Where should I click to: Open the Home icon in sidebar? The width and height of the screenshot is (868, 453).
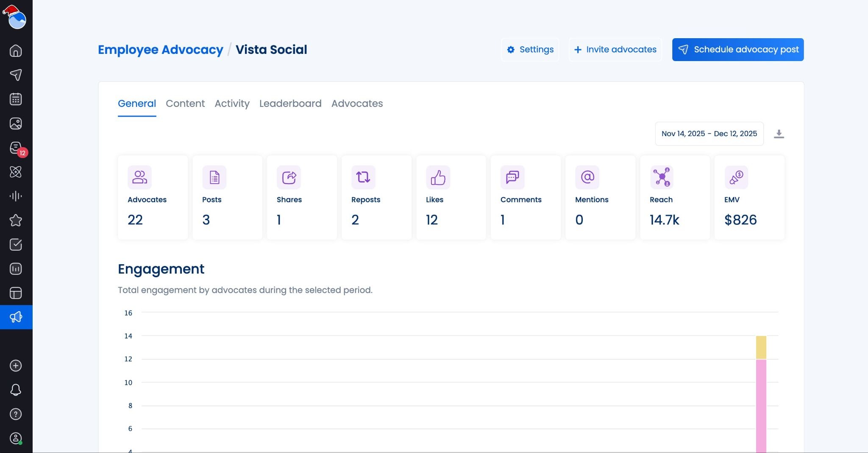[x=16, y=51]
